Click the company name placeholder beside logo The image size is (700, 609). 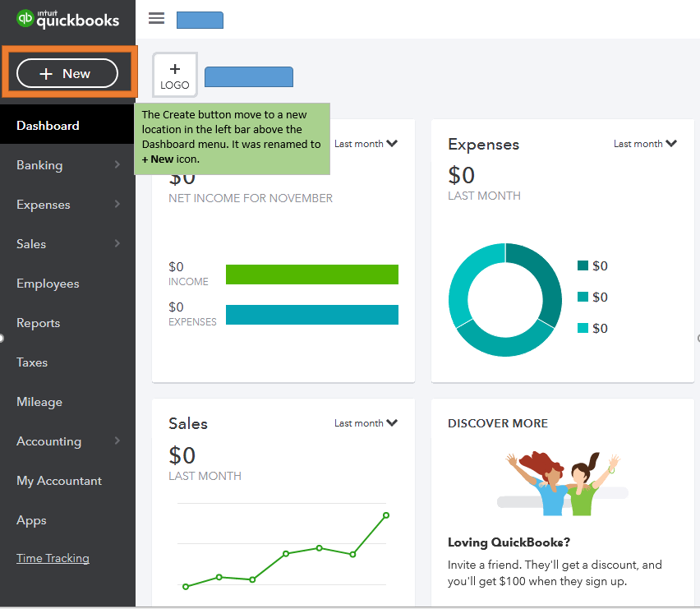[x=249, y=76]
